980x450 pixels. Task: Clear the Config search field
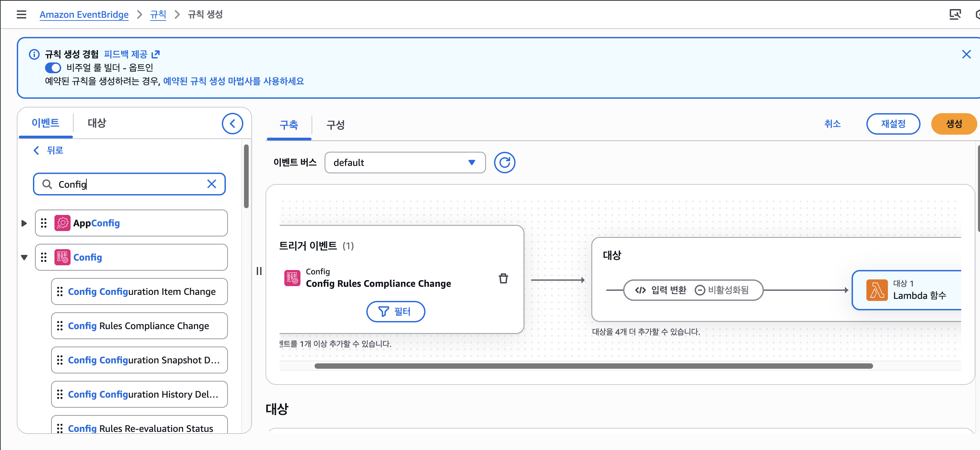[211, 184]
